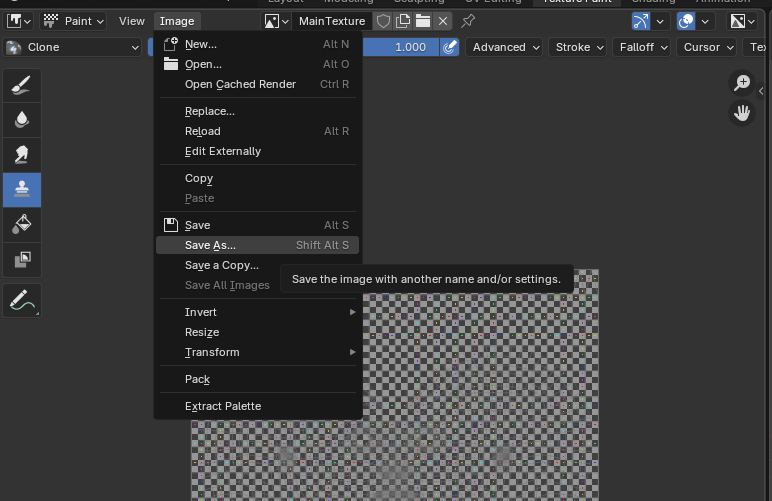
Task: Select the Soften tool
Action: (x=22, y=120)
